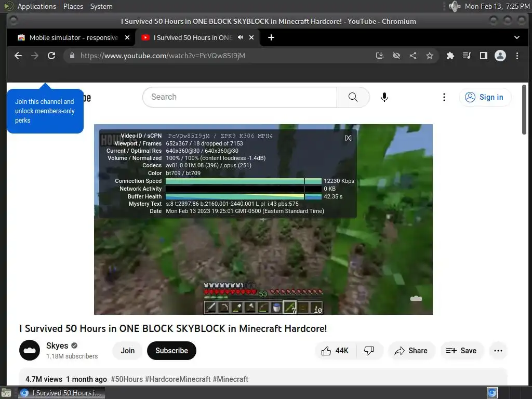Open the Places menu
This screenshot has width=532, height=399.
point(73,6)
